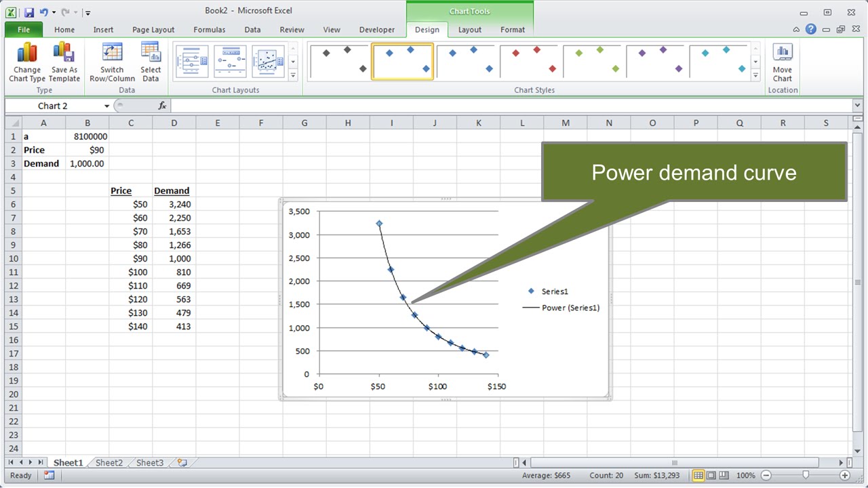Switch Row/Column of chart data

pos(112,62)
